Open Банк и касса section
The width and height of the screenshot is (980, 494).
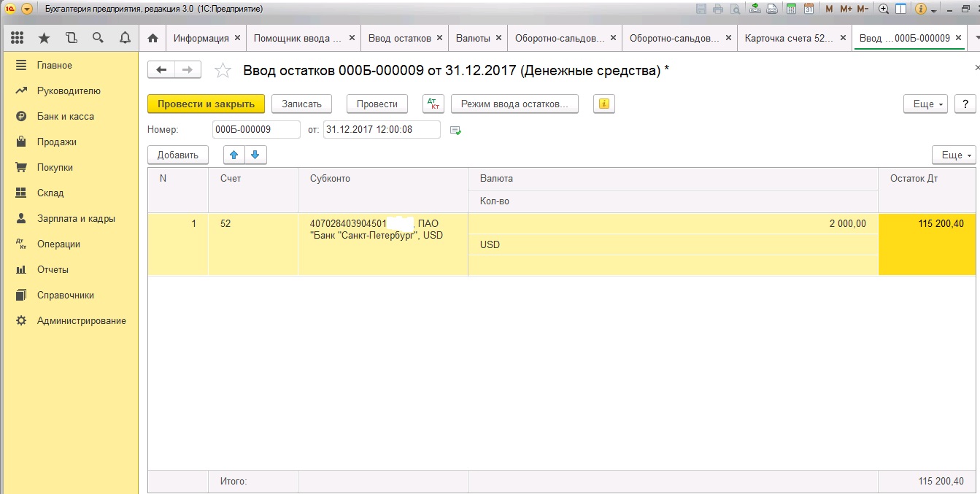tap(66, 116)
